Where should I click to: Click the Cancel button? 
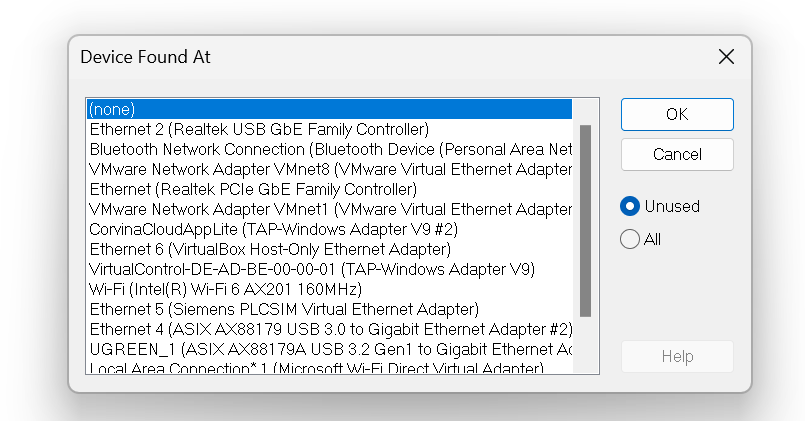click(677, 155)
